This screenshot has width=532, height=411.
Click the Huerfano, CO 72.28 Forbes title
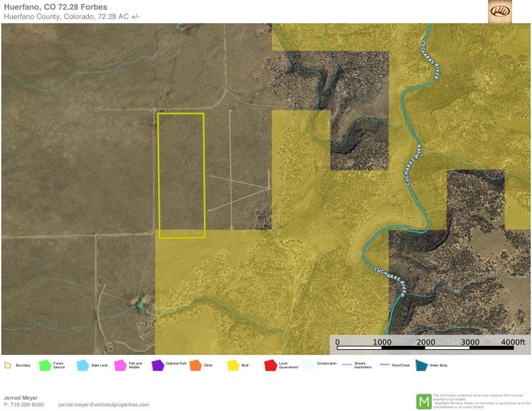(x=56, y=8)
